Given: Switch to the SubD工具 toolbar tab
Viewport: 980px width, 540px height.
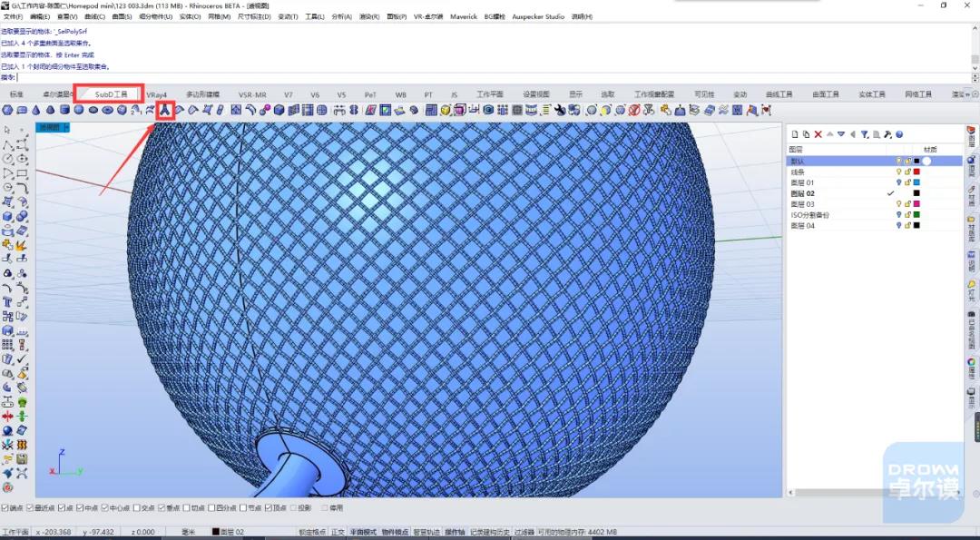Looking at the screenshot, I should [x=111, y=94].
